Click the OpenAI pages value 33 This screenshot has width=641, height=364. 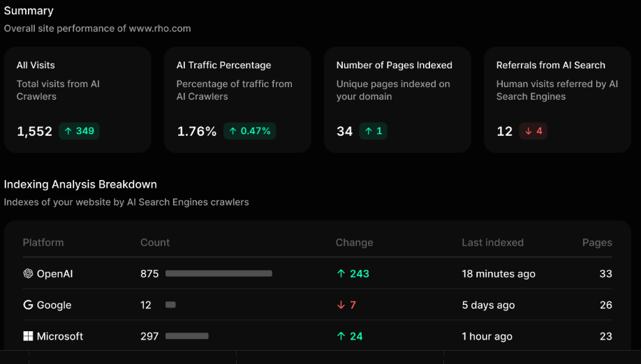coord(606,274)
